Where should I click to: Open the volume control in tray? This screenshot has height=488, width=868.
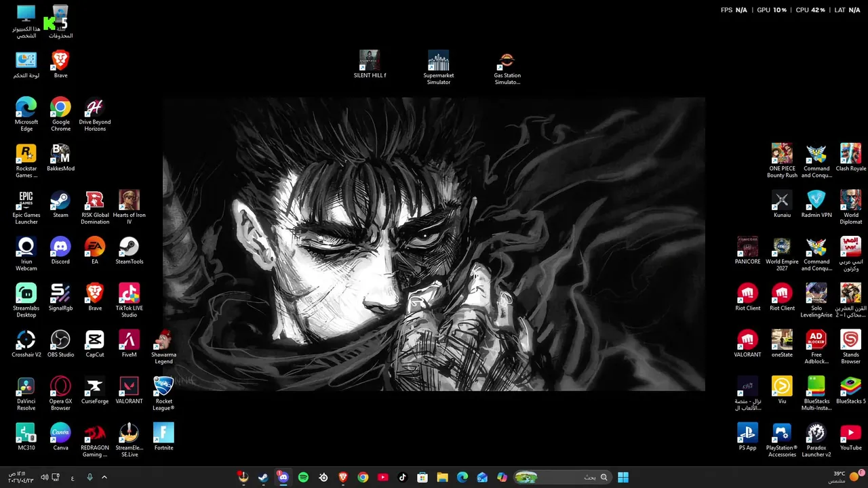click(x=44, y=477)
